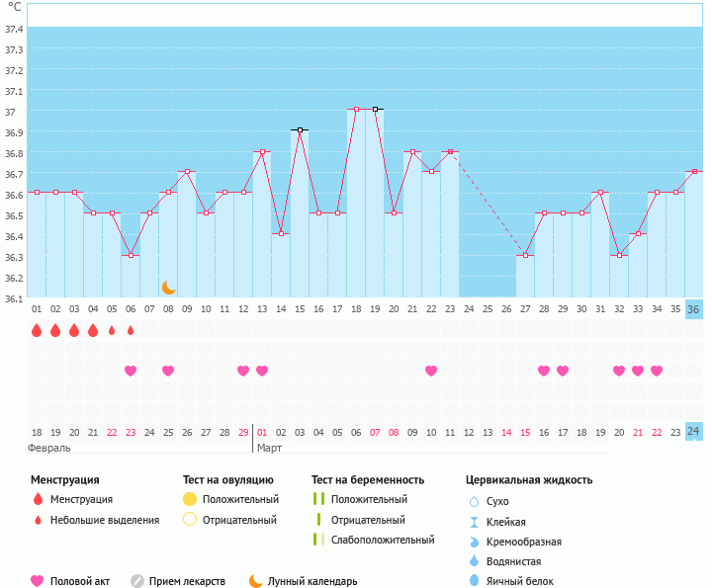Click the 37.4 temperature axis label
Viewport: 712px width, 588px height.
point(14,30)
